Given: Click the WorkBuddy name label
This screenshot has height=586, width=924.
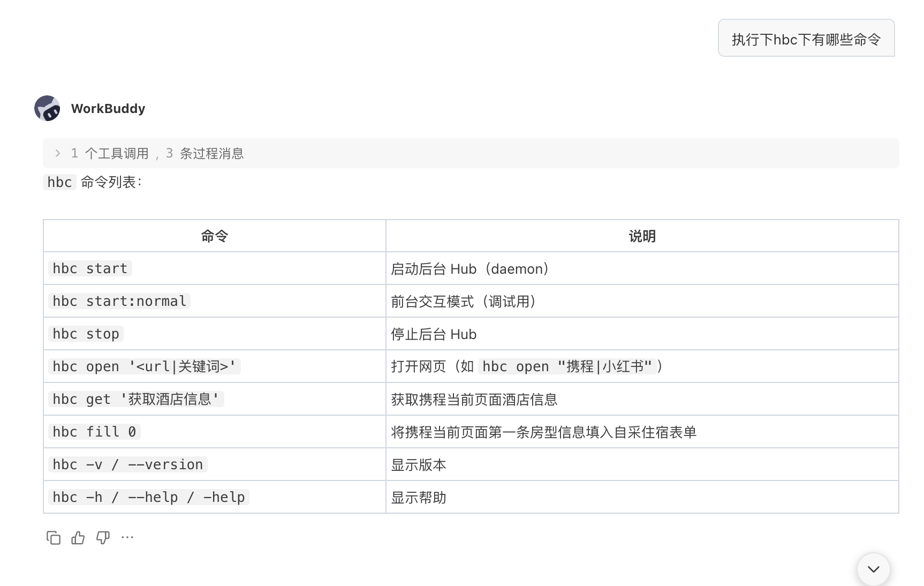Looking at the screenshot, I should pos(108,108).
